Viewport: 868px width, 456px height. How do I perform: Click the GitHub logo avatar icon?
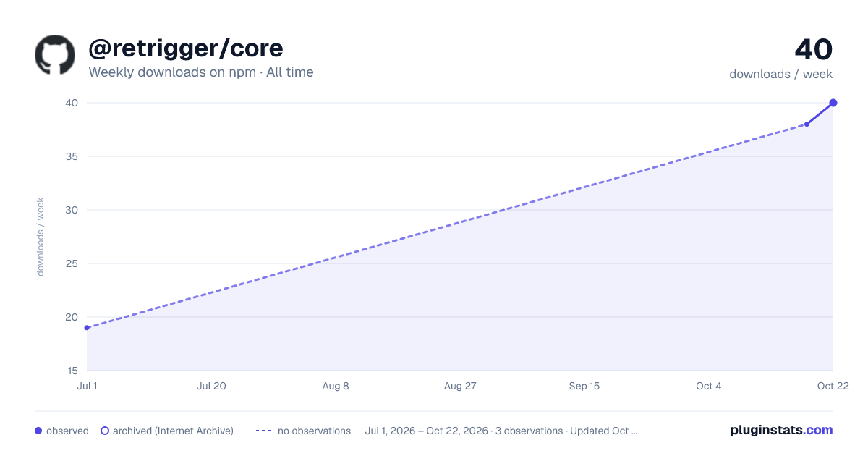pyautogui.click(x=55, y=54)
